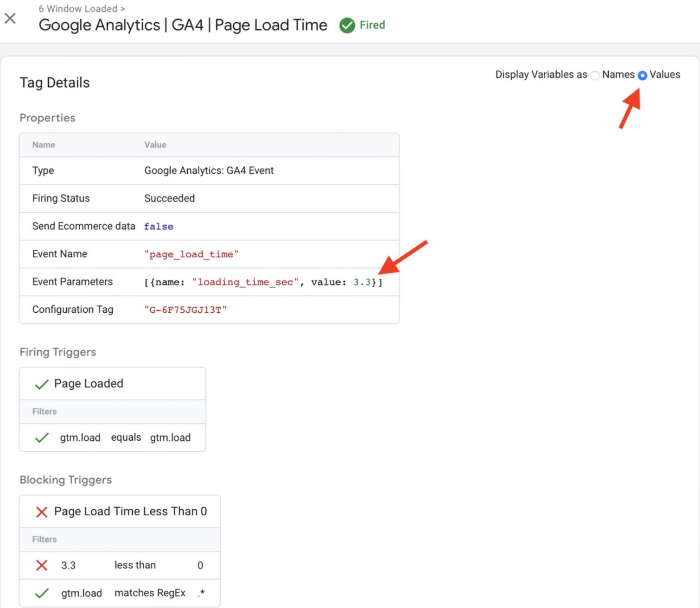Click the '3.3' value in blocking filter

68,565
